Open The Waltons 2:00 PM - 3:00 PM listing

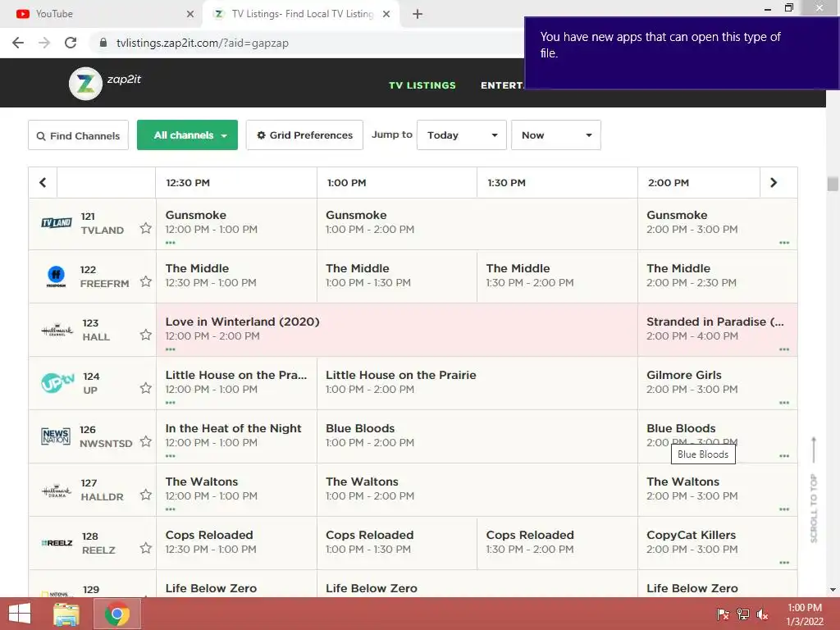[x=718, y=489]
